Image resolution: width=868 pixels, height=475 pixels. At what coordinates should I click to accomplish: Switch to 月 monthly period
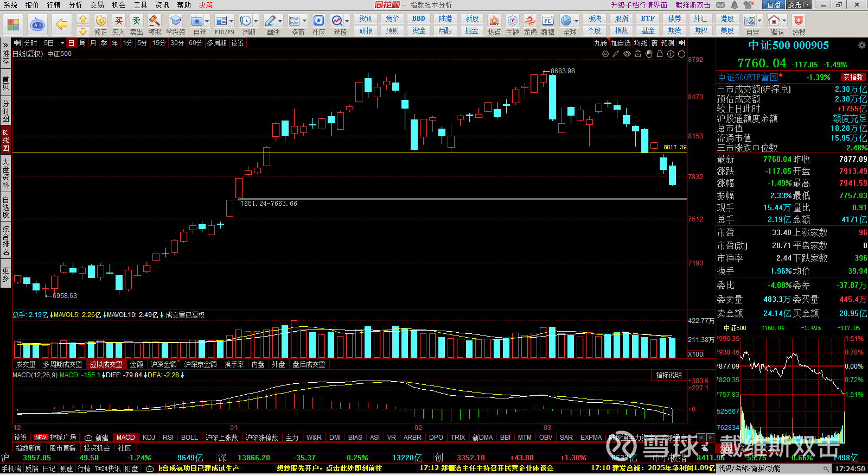pyautogui.click(x=93, y=43)
